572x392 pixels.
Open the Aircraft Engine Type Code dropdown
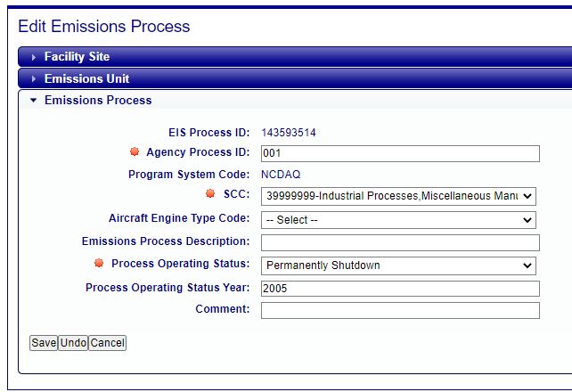pos(398,220)
